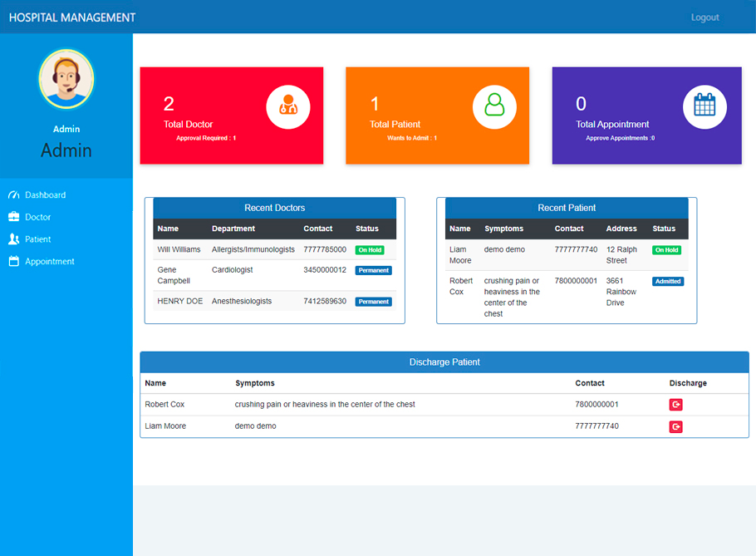Click contact number 7777785000
The image size is (756, 556).
[325, 249]
